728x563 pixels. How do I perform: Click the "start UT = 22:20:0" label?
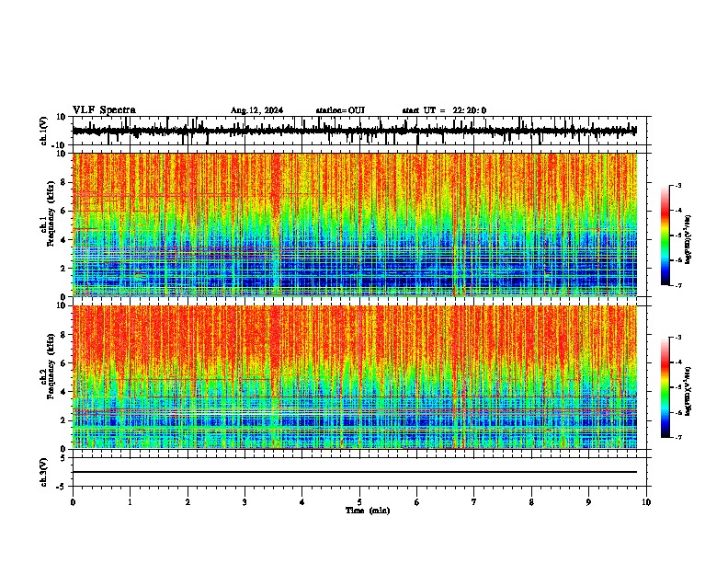[444, 110]
